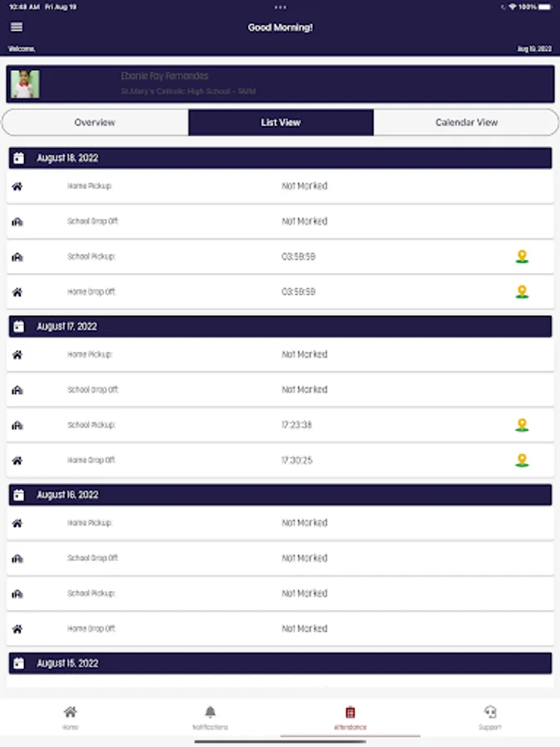Select the Attendance bottom tab
560x747 pixels.
click(350, 715)
